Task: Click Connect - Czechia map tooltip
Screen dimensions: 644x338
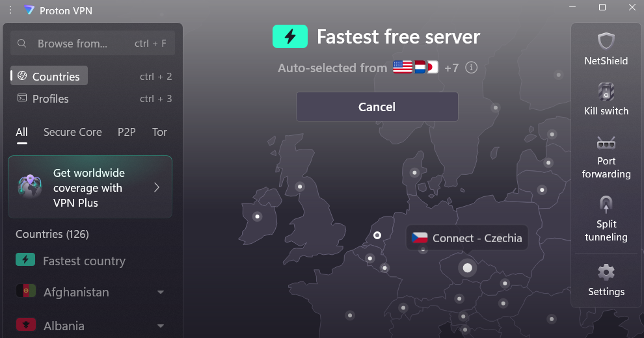Action: (x=466, y=238)
